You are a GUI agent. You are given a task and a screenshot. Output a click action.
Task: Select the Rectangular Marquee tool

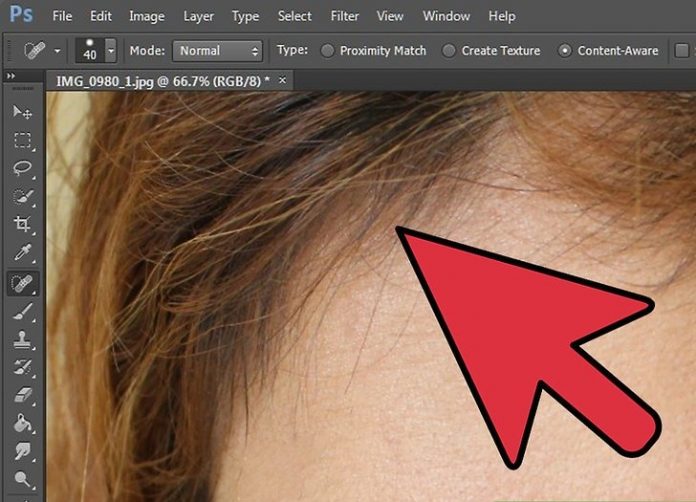tap(22, 141)
